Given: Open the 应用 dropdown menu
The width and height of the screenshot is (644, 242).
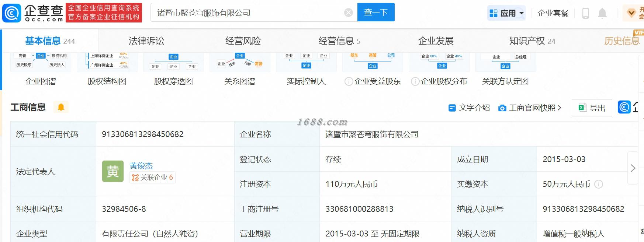Looking at the screenshot, I should coord(506,13).
